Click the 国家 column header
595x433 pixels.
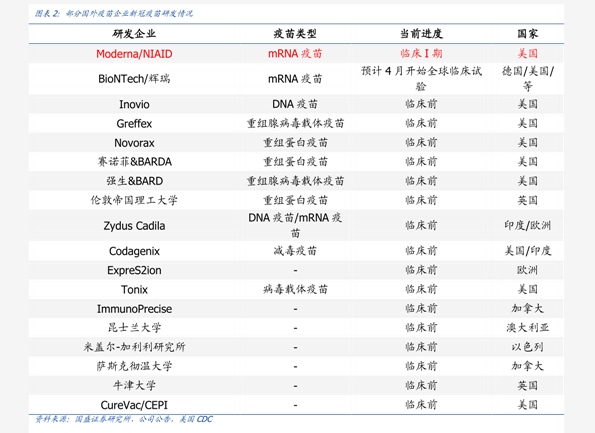[527, 34]
